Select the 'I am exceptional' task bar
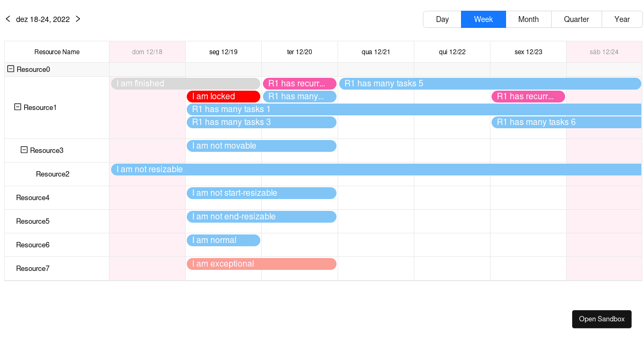 [x=261, y=263]
